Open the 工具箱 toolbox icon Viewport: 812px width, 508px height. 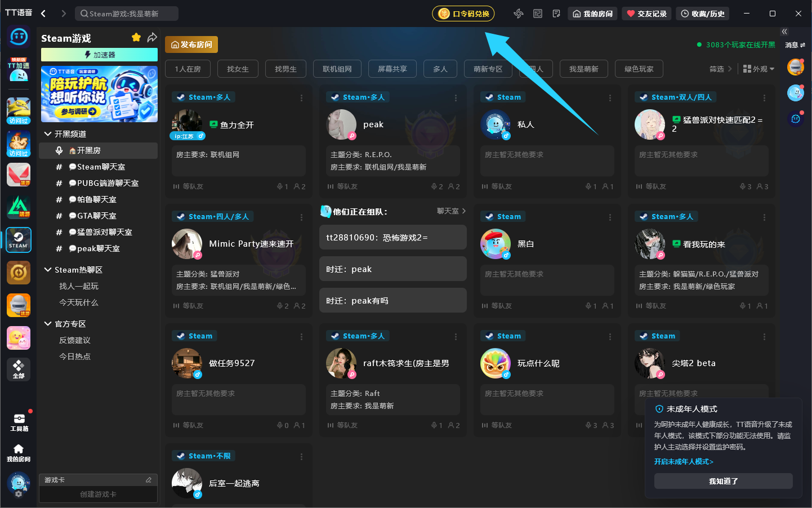[19, 422]
